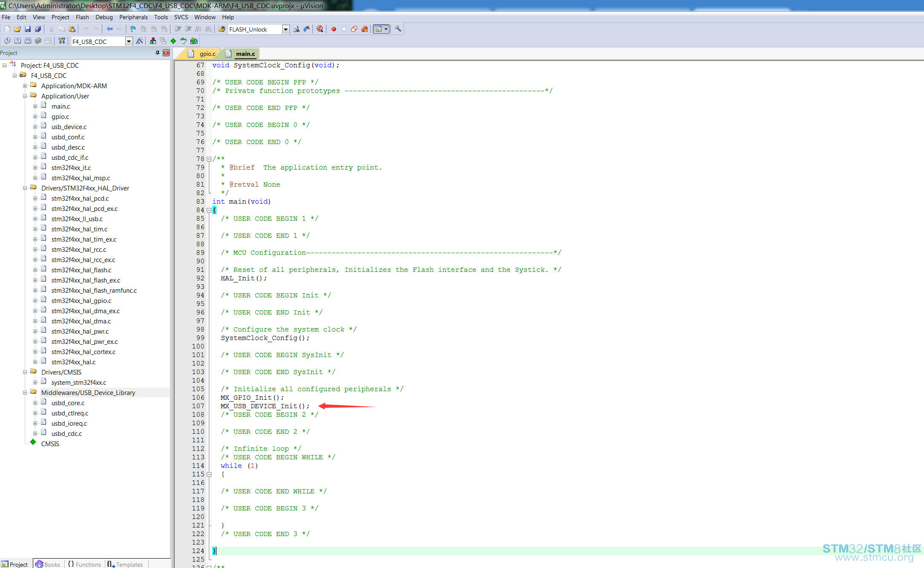Insert a breakpoint with the red dot icon
Image resolution: width=924 pixels, height=568 pixels.
[334, 29]
